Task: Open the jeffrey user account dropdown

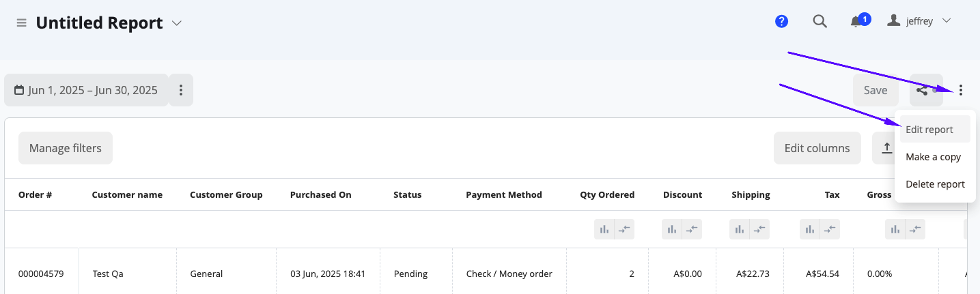Action: pos(919,21)
